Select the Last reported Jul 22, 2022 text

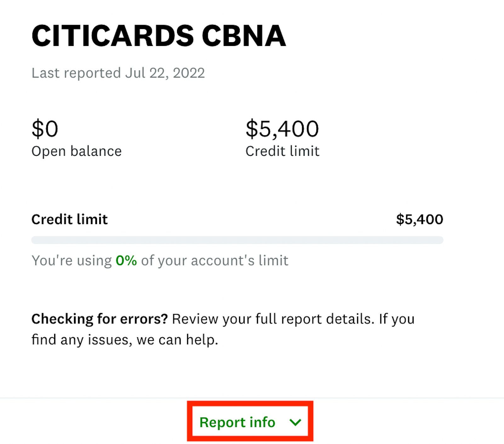[x=118, y=73]
